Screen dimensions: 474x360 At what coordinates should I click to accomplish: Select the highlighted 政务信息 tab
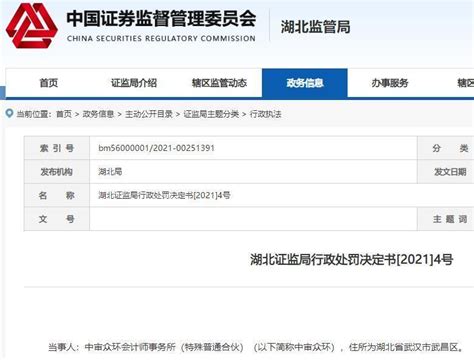[305, 83]
